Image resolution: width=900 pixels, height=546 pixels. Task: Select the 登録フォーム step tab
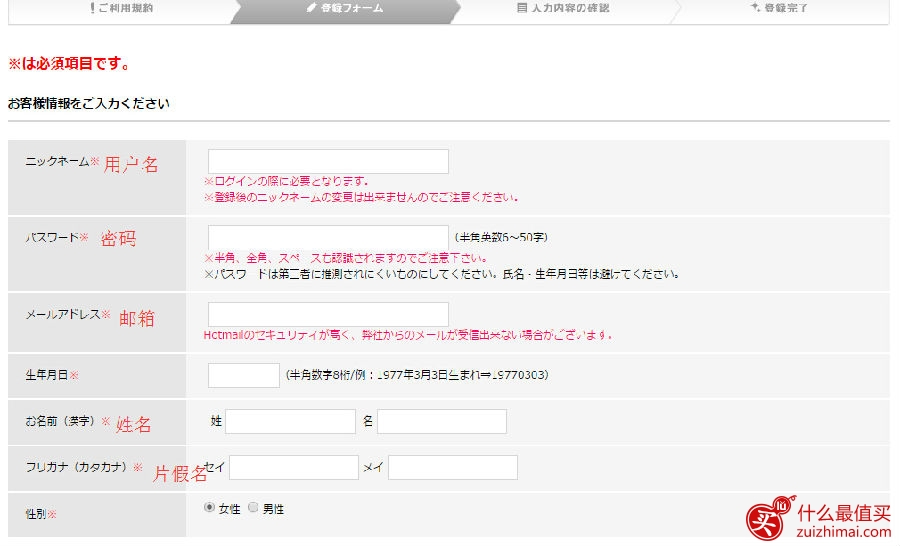tap(344, 10)
